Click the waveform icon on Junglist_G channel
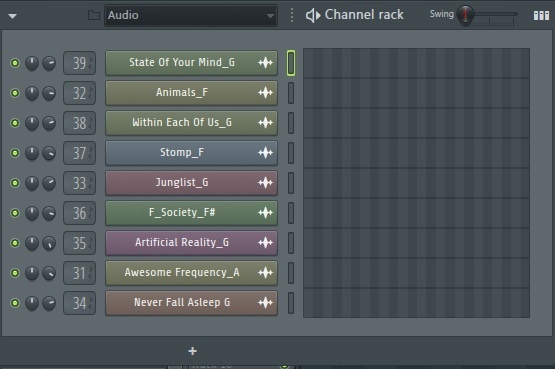 click(x=265, y=183)
